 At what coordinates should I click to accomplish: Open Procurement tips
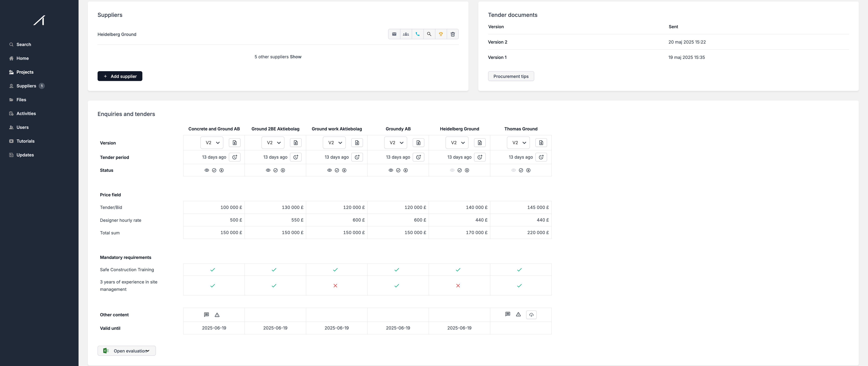511,76
